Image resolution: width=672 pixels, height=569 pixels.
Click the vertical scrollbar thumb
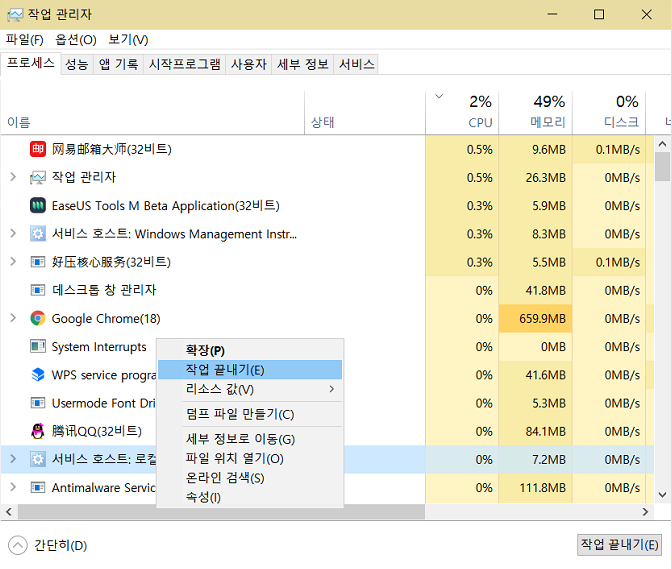point(663,167)
